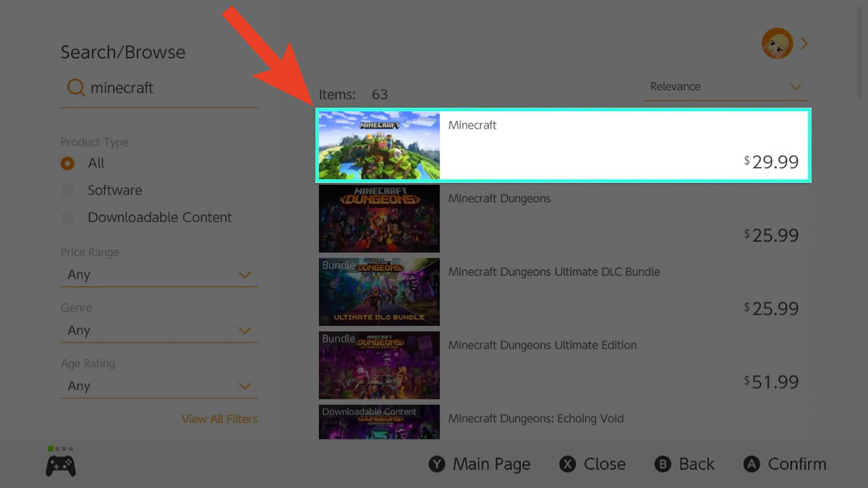Select the Minecraft Dungeons title text
This screenshot has width=868, height=488.
pos(500,199)
